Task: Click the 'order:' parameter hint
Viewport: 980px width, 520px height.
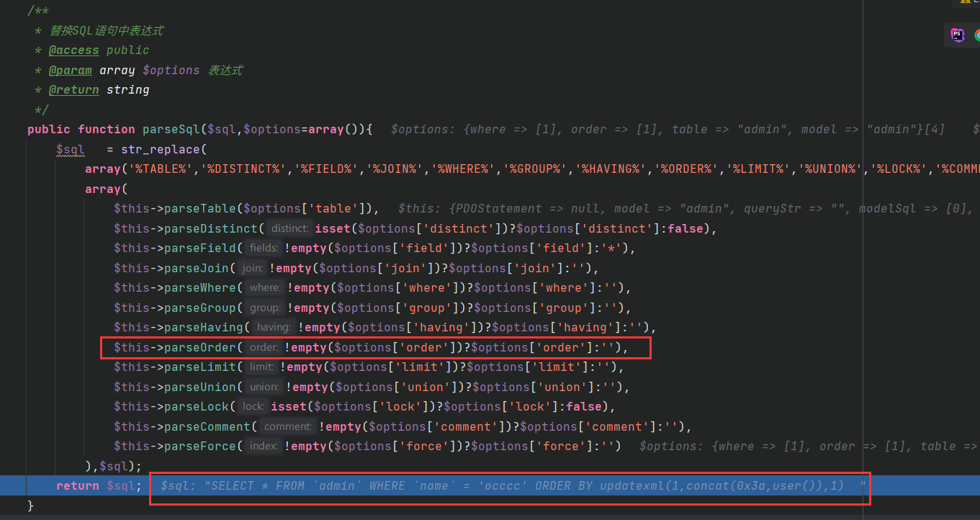Action: 263,348
